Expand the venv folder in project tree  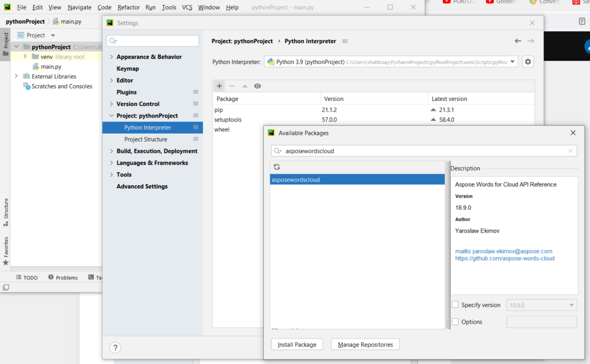coord(25,56)
